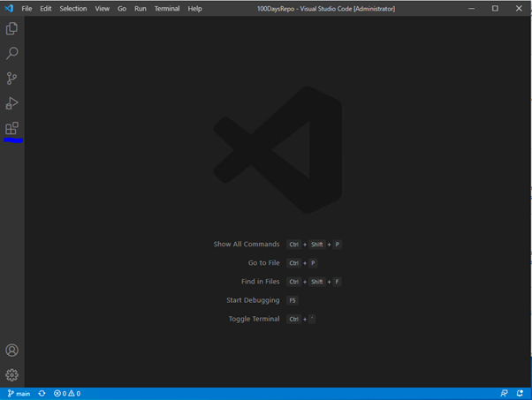Open the Selection menu
The width and height of the screenshot is (532, 400).
coord(73,9)
